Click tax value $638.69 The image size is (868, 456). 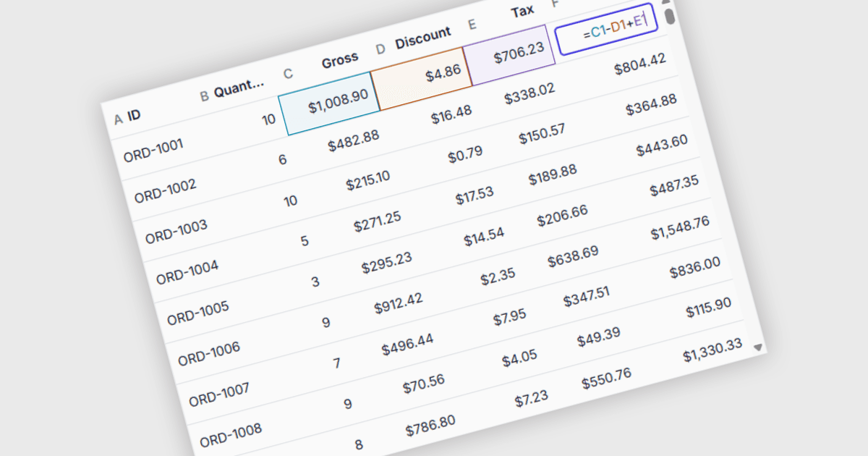pyautogui.click(x=573, y=257)
